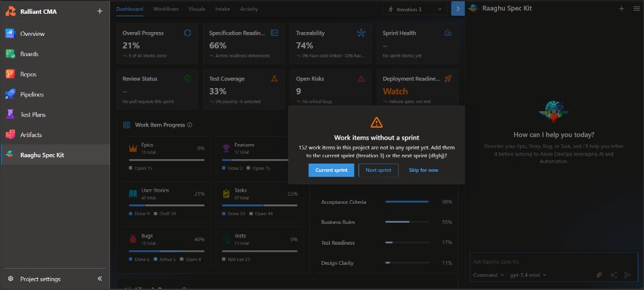The height and width of the screenshot is (290, 644).
Task: Click the Bugs ladybug icon
Action: click(133, 238)
